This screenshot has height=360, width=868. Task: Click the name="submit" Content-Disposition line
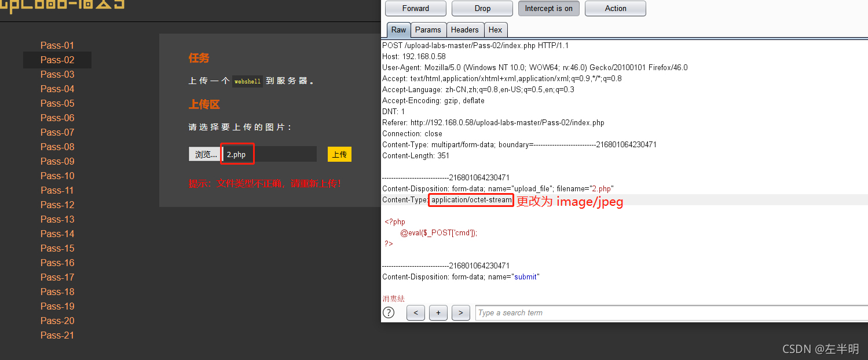pos(461,277)
